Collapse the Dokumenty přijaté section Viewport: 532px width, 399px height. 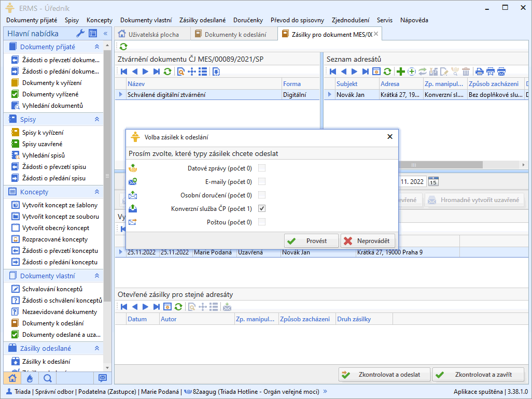pos(96,47)
